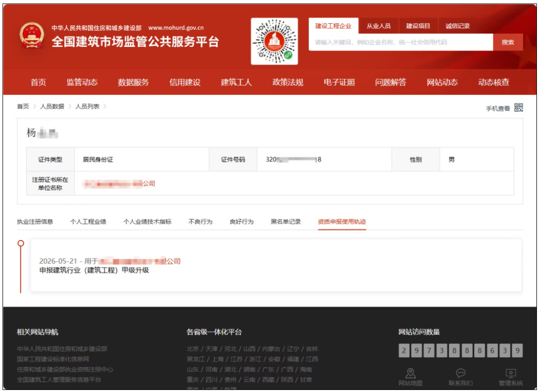Open 建筑工人 navigation item
542x392 pixels.
click(x=237, y=82)
